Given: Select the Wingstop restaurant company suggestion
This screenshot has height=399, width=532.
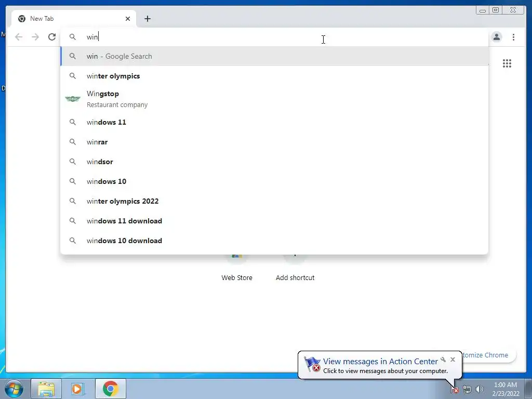Looking at the screenshot, I should pyautogui.click(x=274, y=99).
